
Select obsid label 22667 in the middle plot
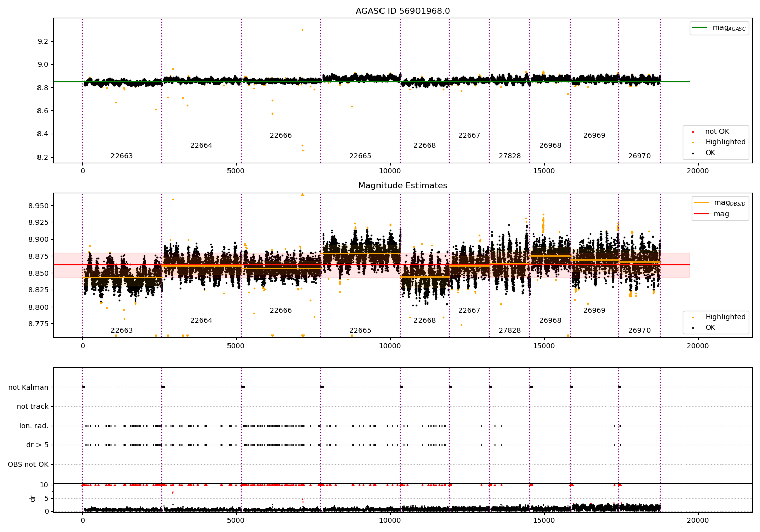pyautogui.click(x=469, y=311)
